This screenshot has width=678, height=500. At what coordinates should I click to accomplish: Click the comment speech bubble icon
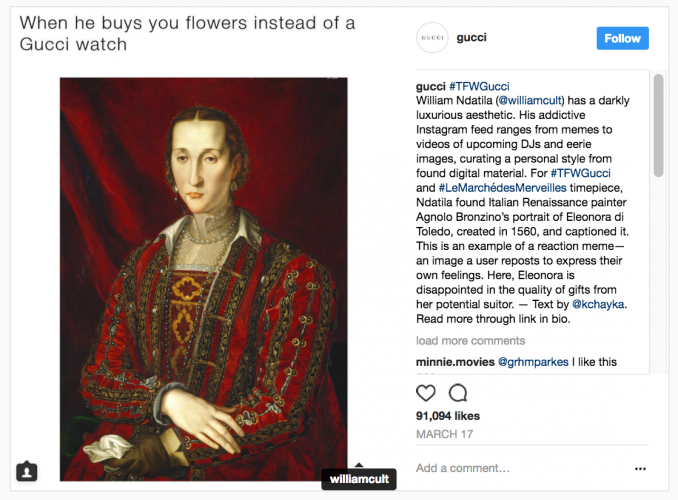pos(457,393)
